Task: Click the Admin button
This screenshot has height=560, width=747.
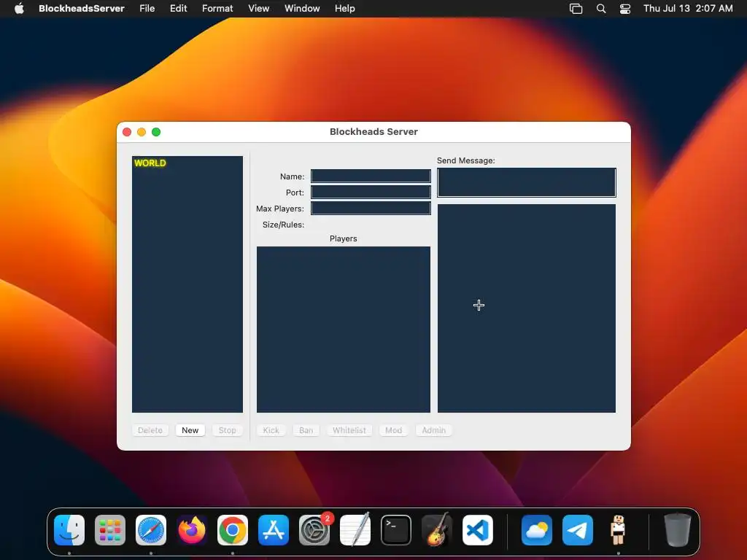Action: click(x=433, y=430)
